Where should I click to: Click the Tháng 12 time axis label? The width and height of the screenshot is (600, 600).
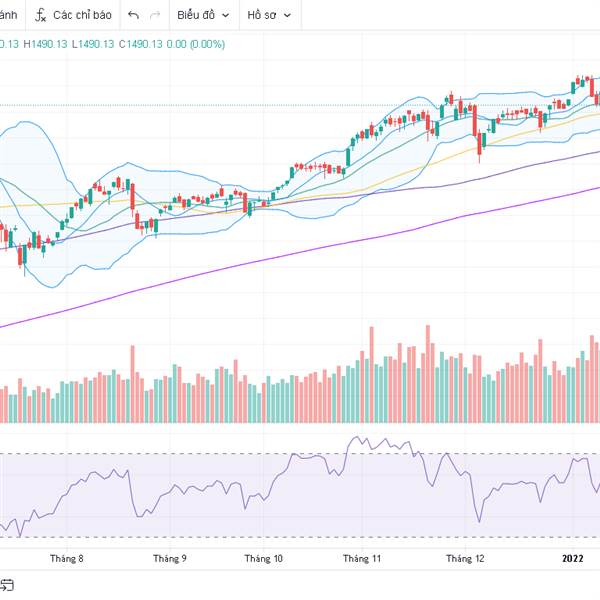click(465, 559)
